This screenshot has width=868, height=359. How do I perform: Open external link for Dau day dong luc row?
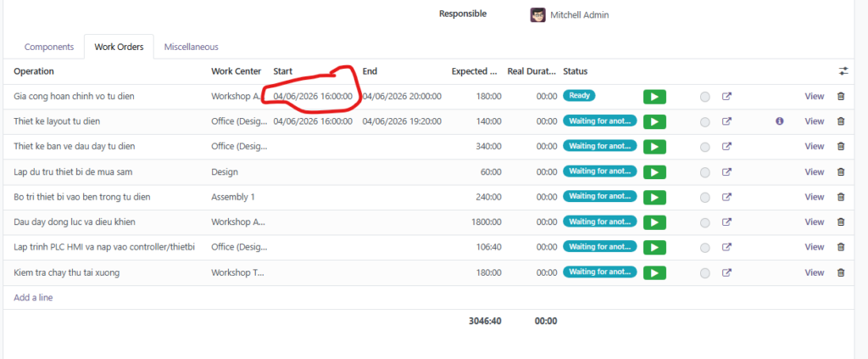[726, 222]
